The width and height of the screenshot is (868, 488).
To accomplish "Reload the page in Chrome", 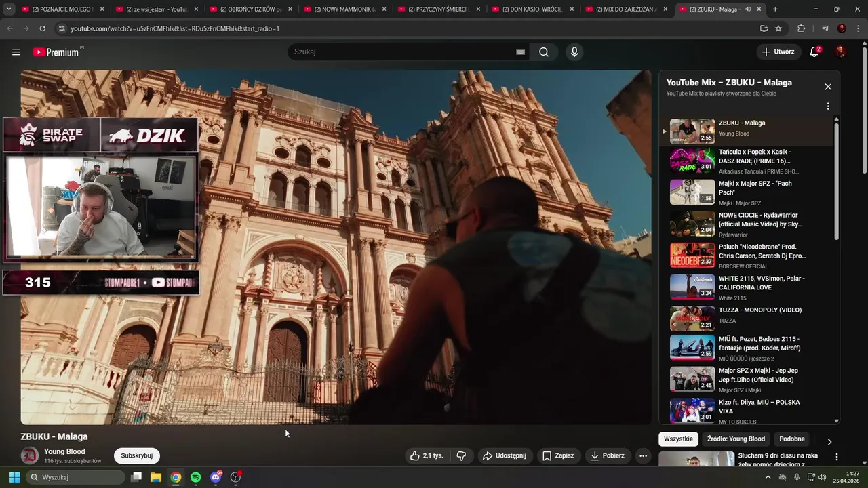I will 42,28.
